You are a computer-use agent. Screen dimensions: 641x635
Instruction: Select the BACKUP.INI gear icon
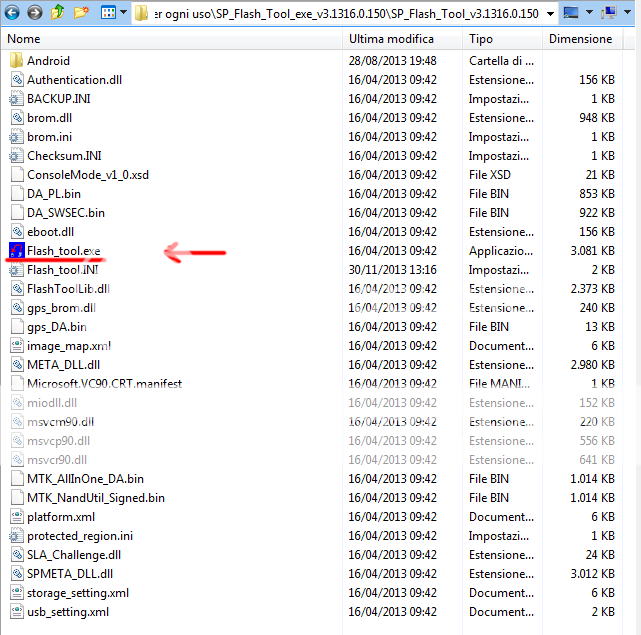(16, 99)
